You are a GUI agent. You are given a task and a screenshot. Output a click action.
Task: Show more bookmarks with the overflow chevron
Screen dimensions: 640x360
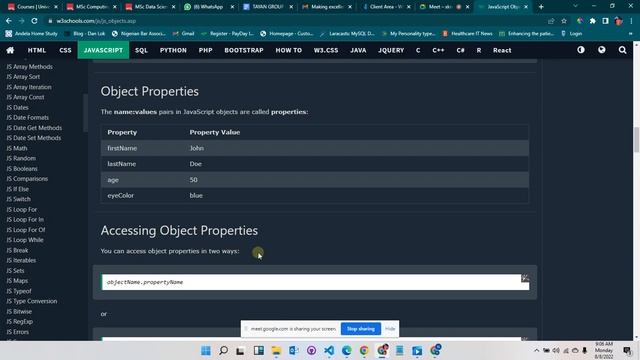(631, 34)
